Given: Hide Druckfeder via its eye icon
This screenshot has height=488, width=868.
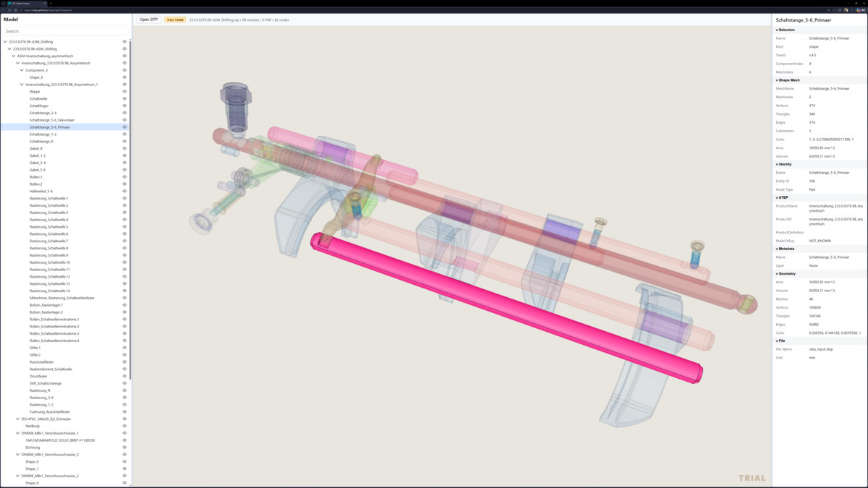Looking at the screenshot, I should pyautogui.click(x=124, y=376).
